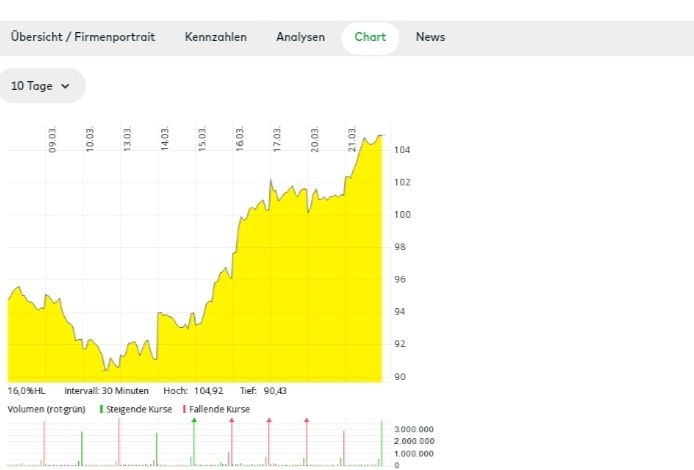Click the 104 price axis label
The image size is (694, 470).
tap(402, 150)
